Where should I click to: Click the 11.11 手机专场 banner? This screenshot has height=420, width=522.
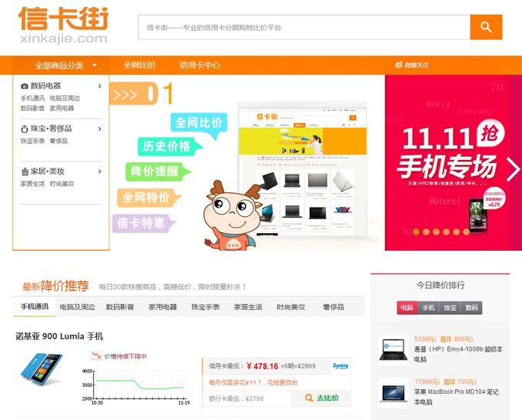coord(453,162)
